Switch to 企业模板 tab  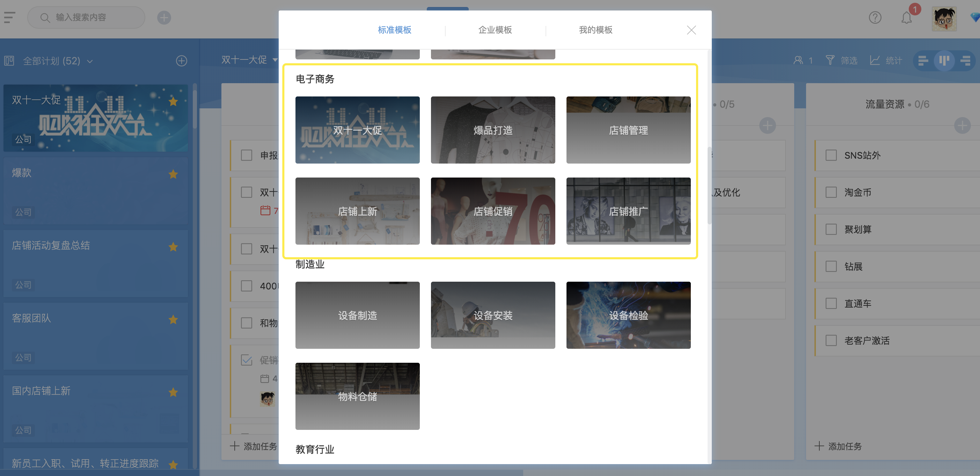tap(495, 30)
